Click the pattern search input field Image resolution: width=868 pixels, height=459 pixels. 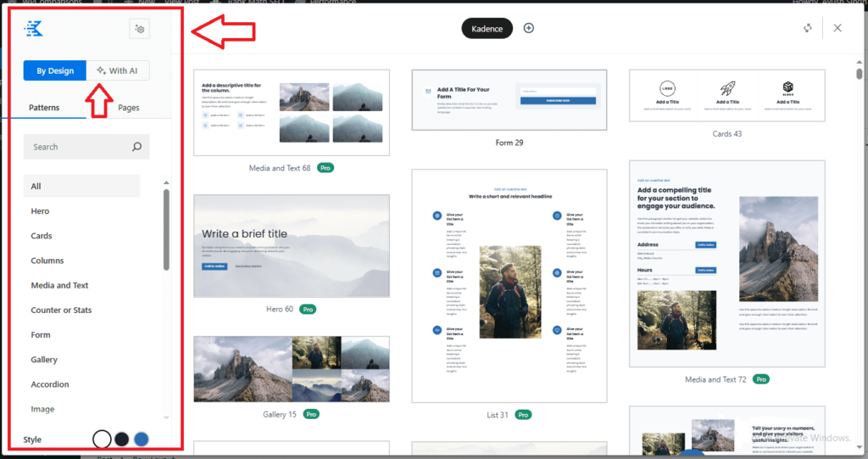pos(78,147)
